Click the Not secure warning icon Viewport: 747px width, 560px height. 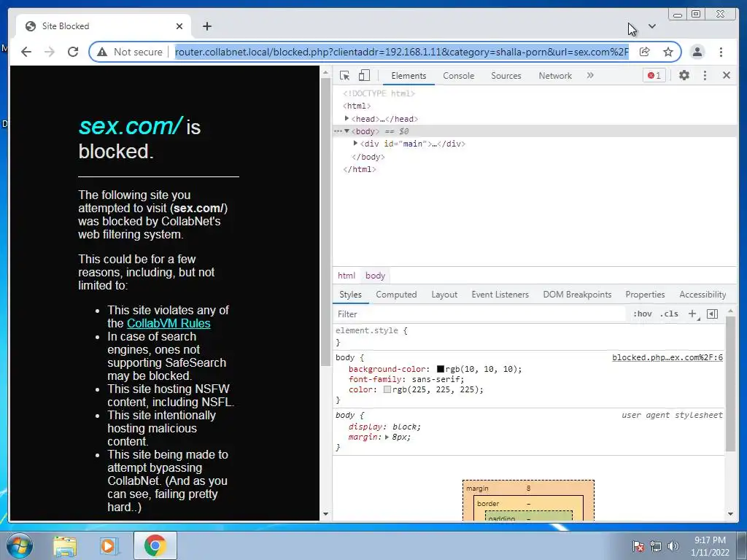102,52
